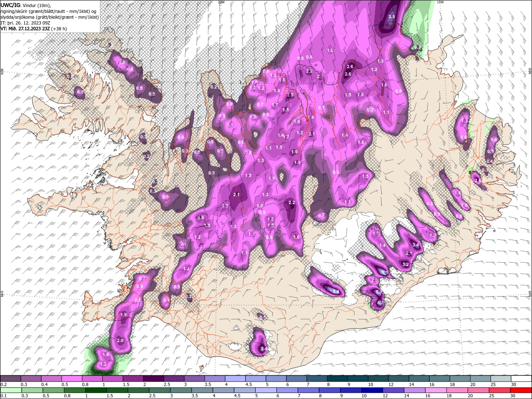Select the 3.2 precipitation value near Vatnajökull
532x399 pixels.
click(x=406, y=264)
